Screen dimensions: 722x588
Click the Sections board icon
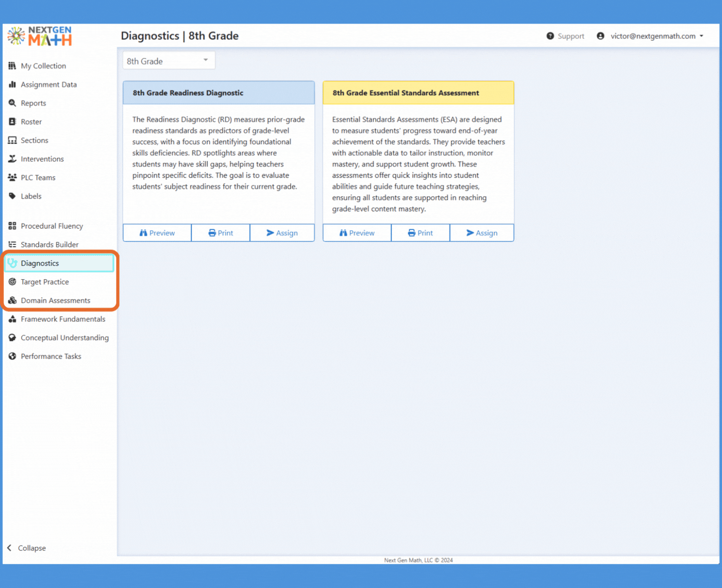[12, 140]
